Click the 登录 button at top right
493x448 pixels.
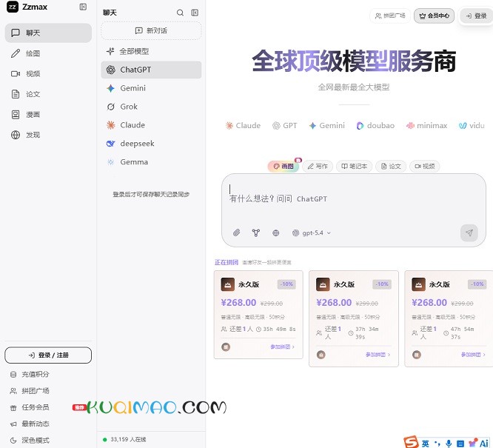[476, 16]
